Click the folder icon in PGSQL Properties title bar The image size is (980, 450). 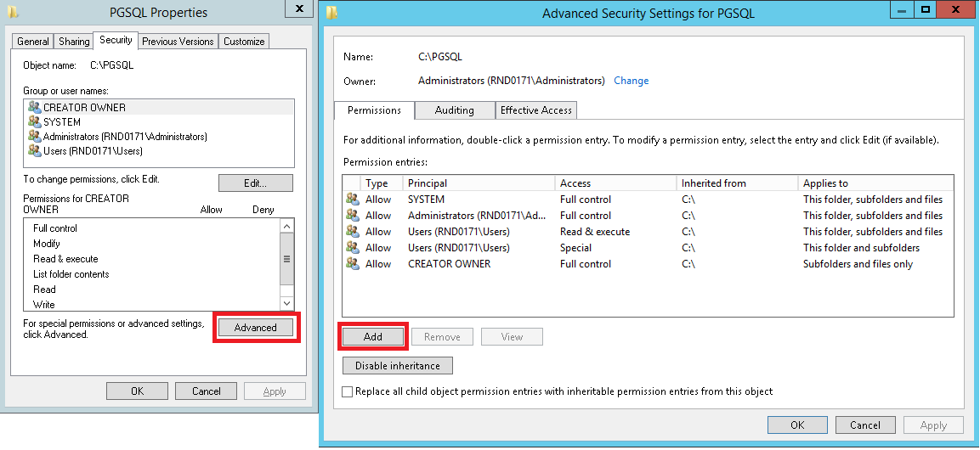8,13
